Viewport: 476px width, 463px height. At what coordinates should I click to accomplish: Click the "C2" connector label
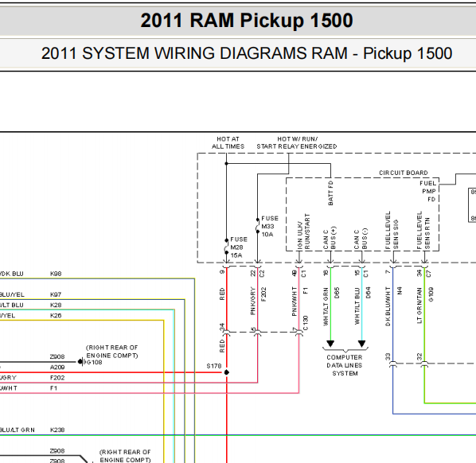click(x=263, y=274)
